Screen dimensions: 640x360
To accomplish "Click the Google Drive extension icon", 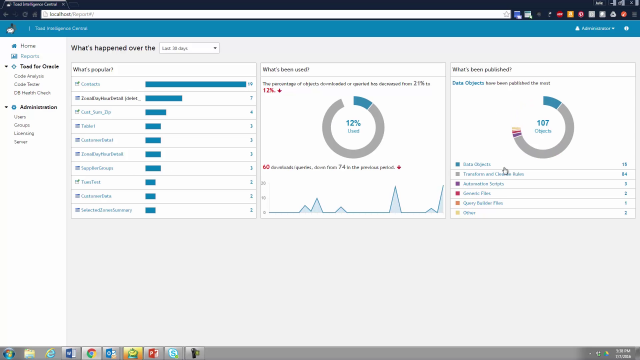I will click(x=613, y=14).
